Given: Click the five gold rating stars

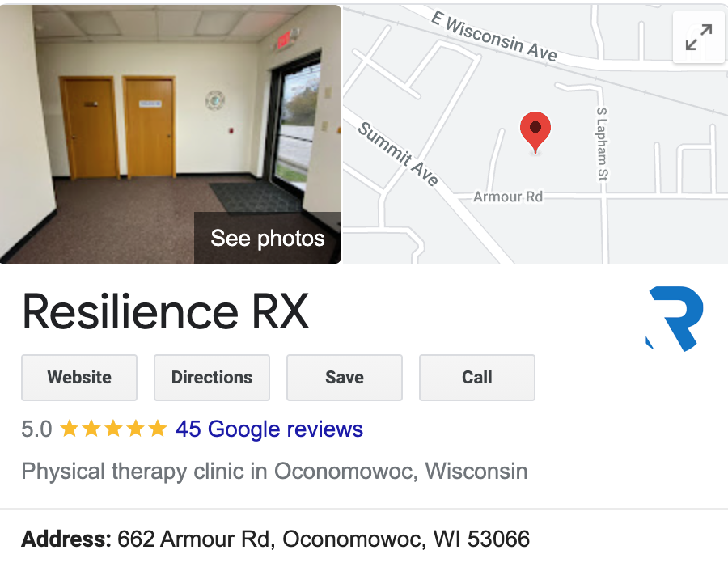Looking at the screenshot, I should coord(113,429).
